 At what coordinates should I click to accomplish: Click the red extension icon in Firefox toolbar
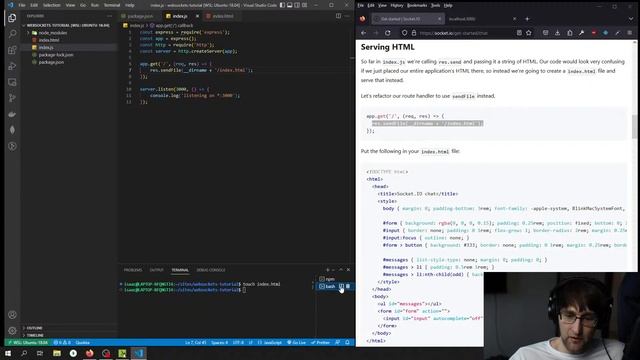(594, 33)
